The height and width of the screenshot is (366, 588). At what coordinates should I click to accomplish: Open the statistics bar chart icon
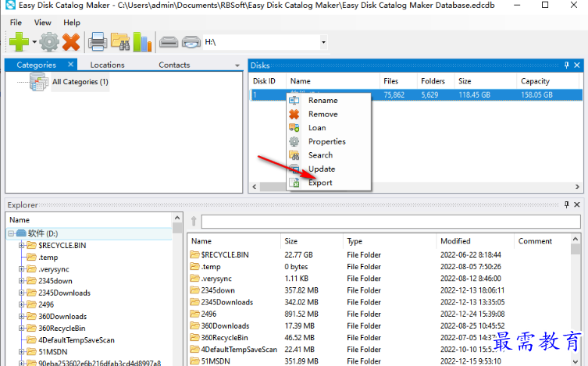[142, 41]
